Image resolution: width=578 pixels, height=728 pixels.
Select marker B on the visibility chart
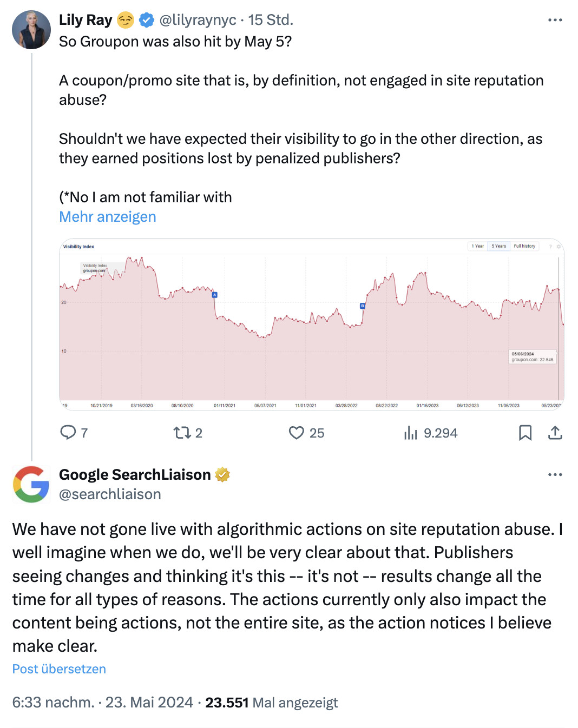(x=362, y=305)
